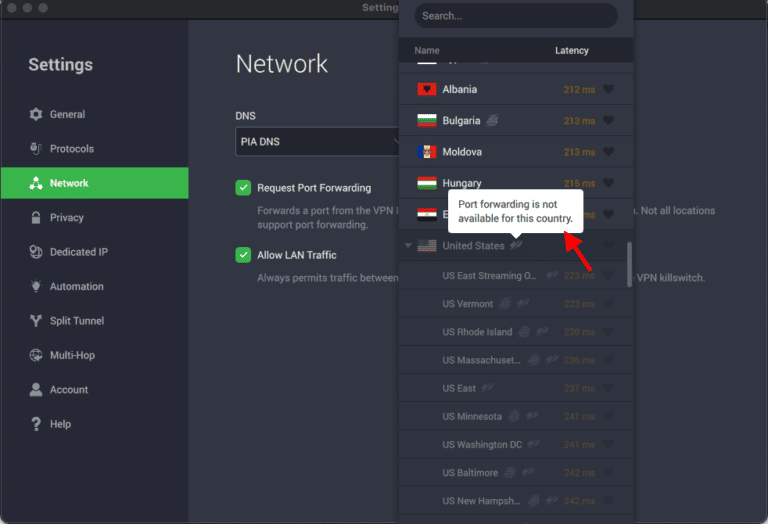The height and width of the screenshot is (524, 768).
Task: Favorite Moldova with heart icon
Action: (608, 152)
